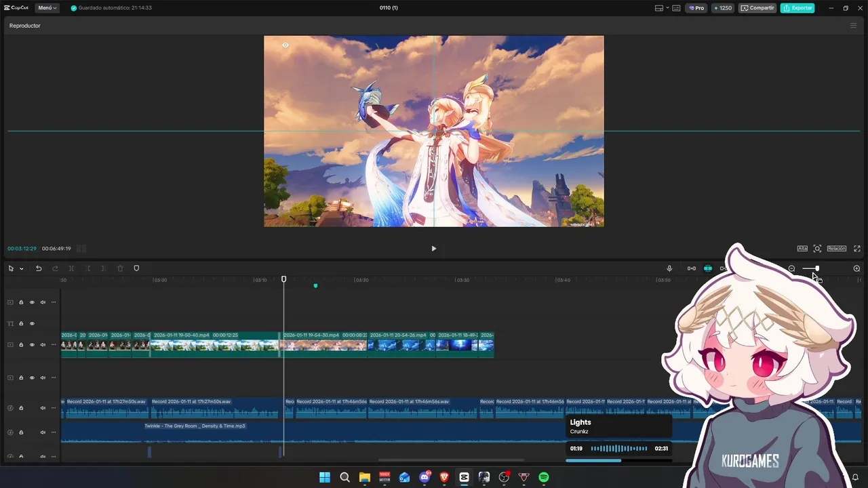Zoom in the timeline

coord(856,268)
